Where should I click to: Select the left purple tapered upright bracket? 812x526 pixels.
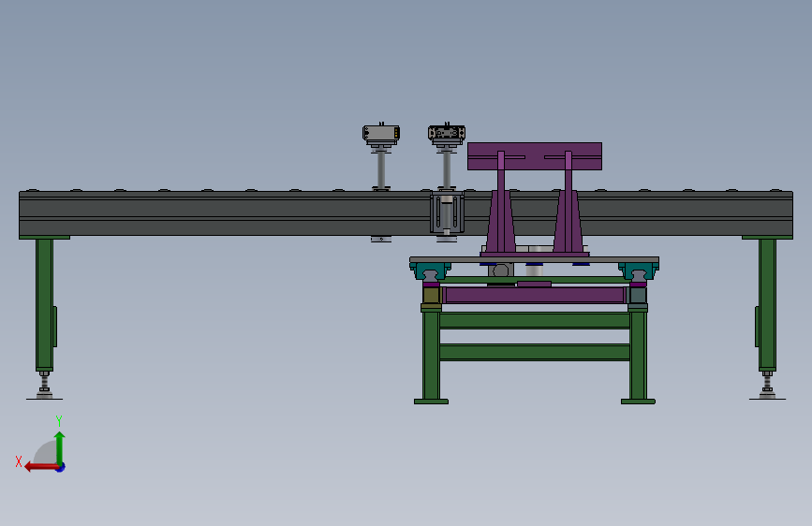point(501,222)
